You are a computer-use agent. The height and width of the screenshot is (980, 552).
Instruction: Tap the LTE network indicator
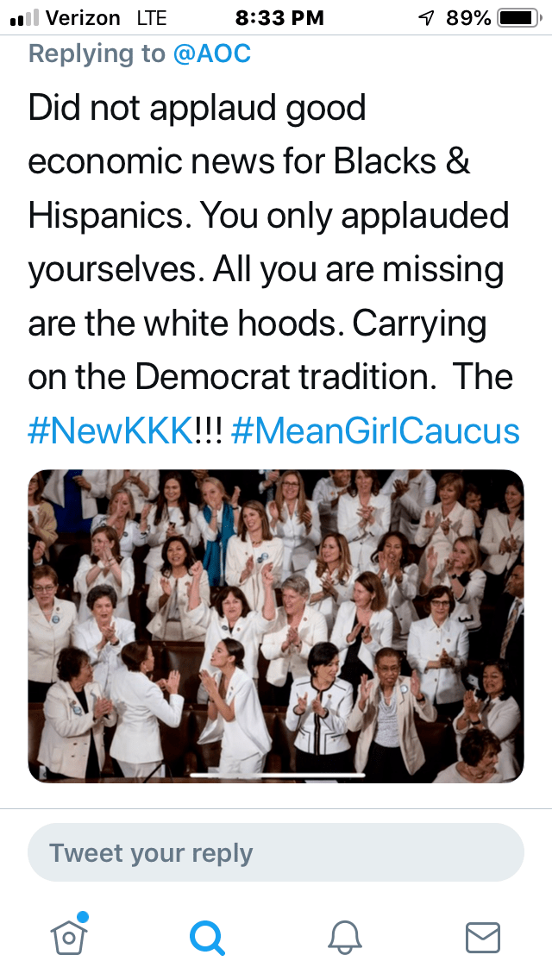151,17
